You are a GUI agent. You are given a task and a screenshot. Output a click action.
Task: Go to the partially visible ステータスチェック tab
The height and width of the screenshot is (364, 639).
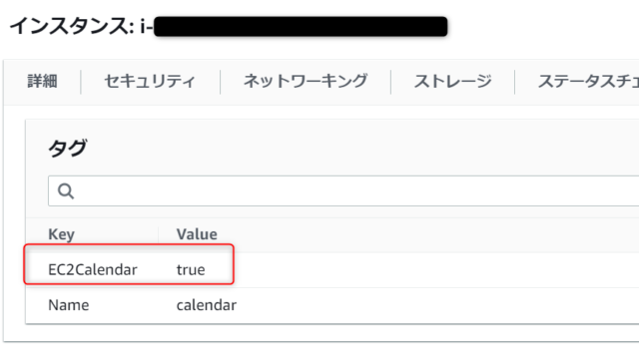tap(588, 82)
